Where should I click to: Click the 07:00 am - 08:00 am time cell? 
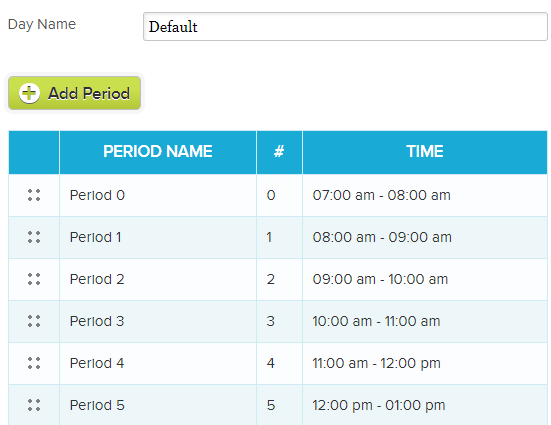tap(424, 195)
